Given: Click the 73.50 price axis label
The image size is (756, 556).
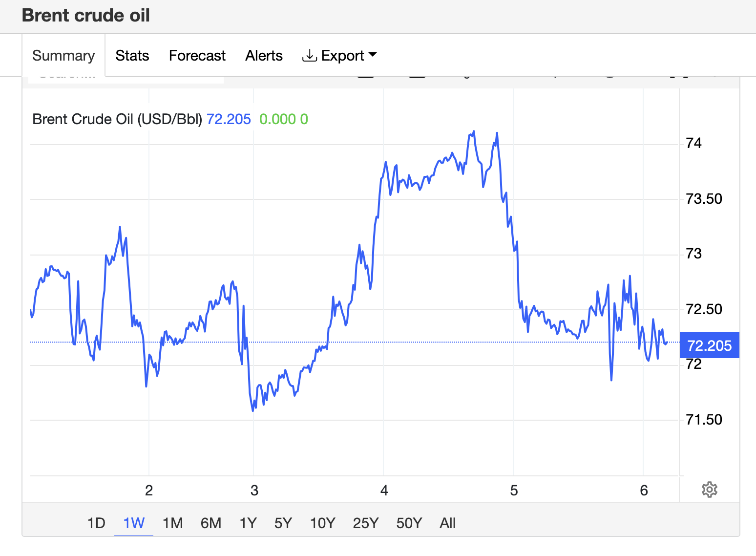Looking at the screenshot, I should [x=704, y=199].
